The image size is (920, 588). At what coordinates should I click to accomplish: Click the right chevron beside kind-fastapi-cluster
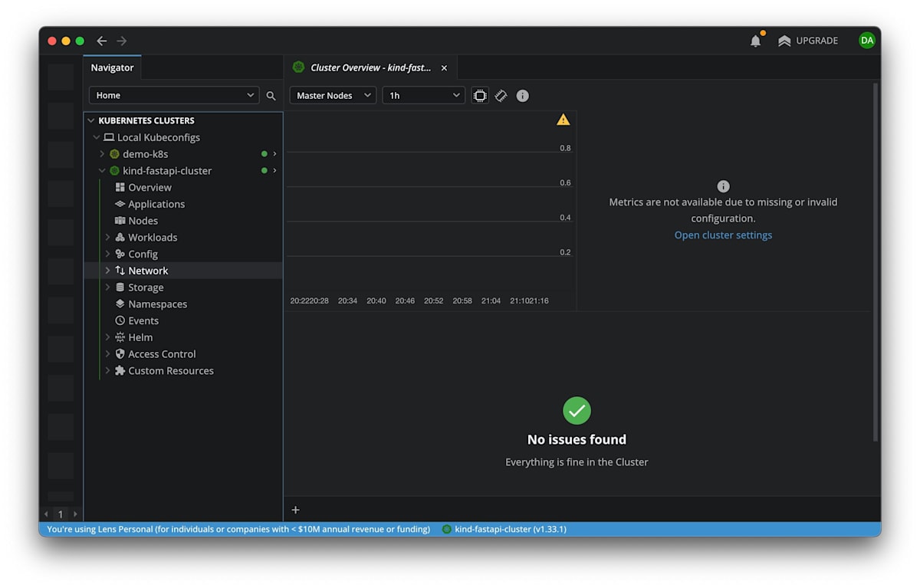point(274,170)
